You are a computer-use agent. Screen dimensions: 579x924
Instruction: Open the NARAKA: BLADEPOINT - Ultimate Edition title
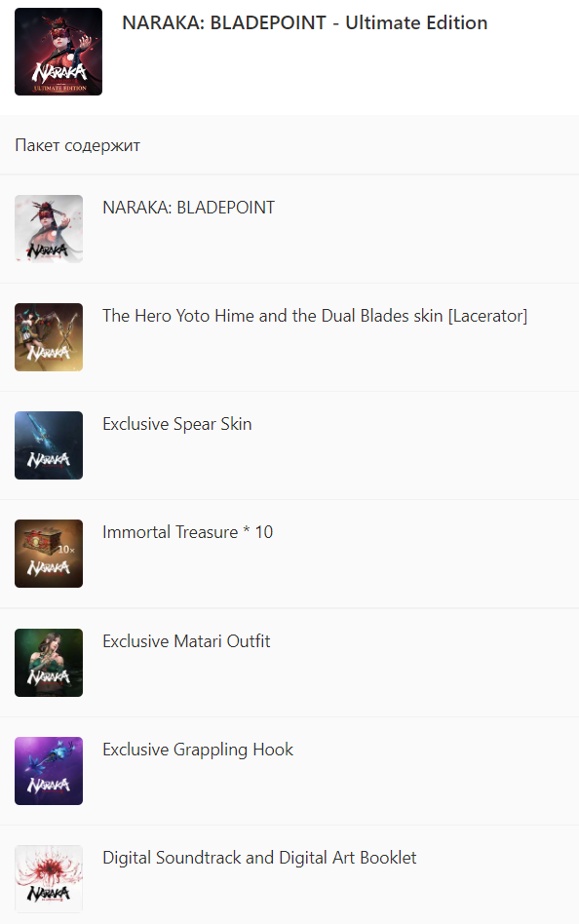pyautogui.click(x=304, y=23)
